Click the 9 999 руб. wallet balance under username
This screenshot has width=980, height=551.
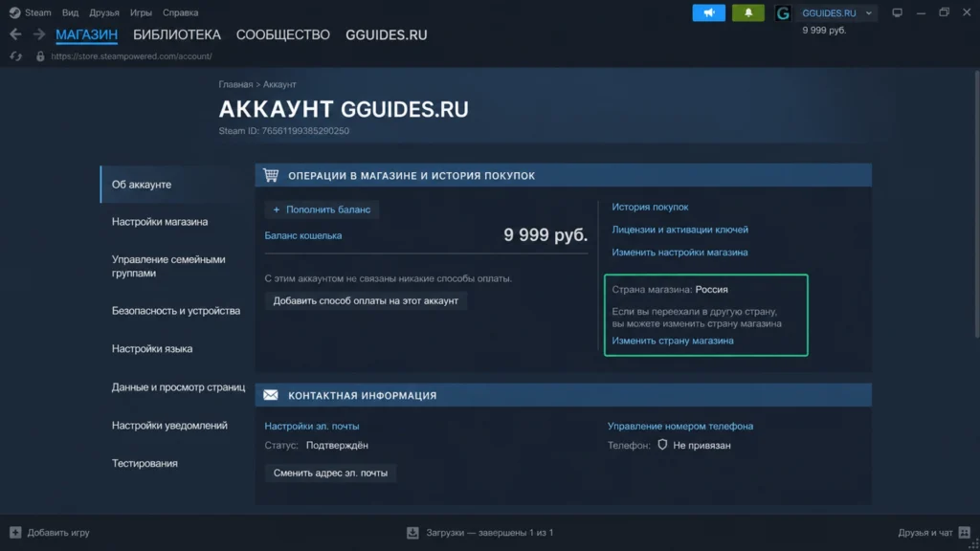[x=824, y=30]
